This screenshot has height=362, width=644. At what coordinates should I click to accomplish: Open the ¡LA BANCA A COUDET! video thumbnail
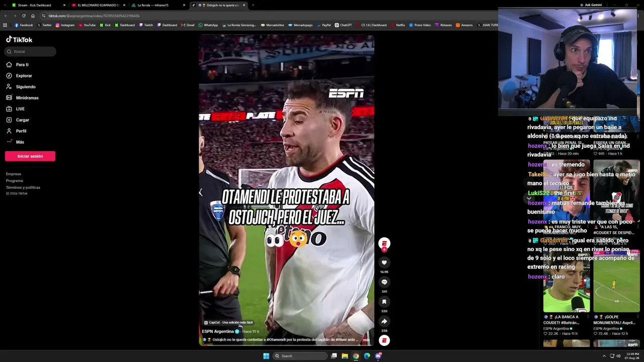coord(566,282)
